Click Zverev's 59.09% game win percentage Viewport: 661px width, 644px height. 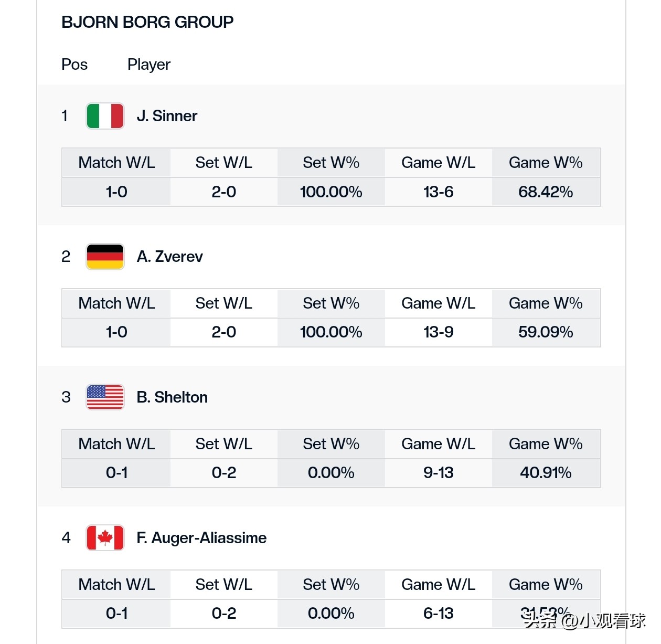(546, 332)
